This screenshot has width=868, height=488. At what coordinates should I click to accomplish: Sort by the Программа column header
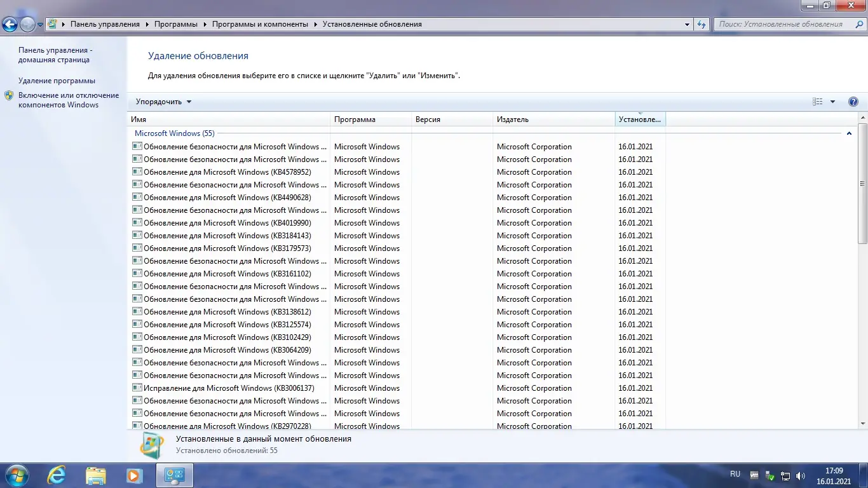[371, 119]
